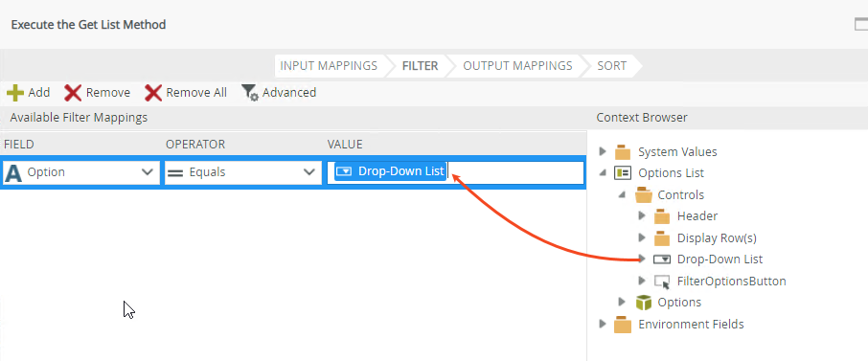Click the Controls folder icon

[x=643, y=195]
